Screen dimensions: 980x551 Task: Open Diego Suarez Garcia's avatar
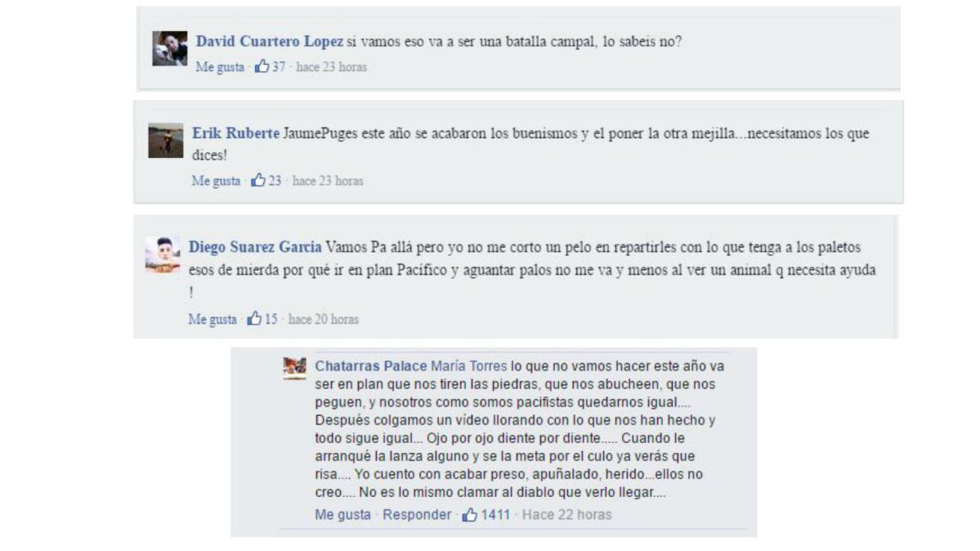(x=162, y=254)
